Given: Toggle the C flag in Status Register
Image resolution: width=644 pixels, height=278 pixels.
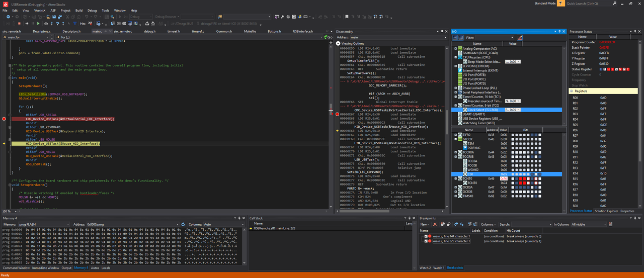Looking at the screenshot, I should pos(629,69).
